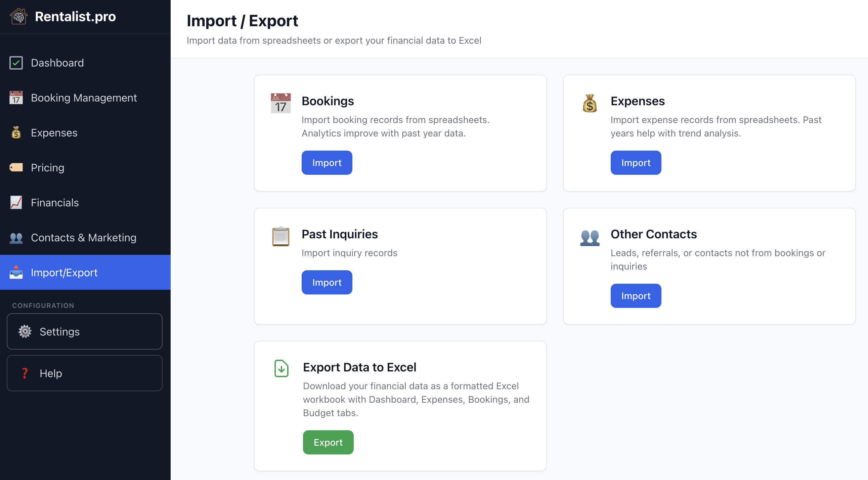Click the Help question mark icon
The width and height of the screenshot is (868, 480).
25,373
